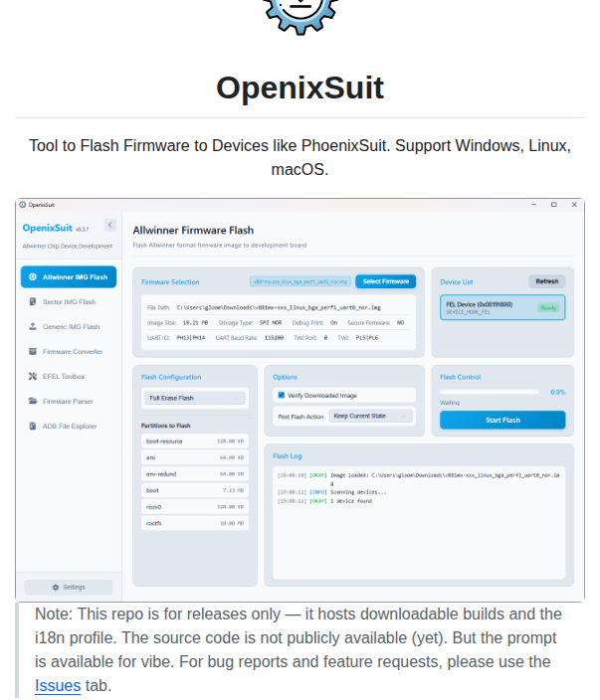This screenshot has height=700, width=600.
Task: Click the green Ready status badge
Action: coord(548,307)
